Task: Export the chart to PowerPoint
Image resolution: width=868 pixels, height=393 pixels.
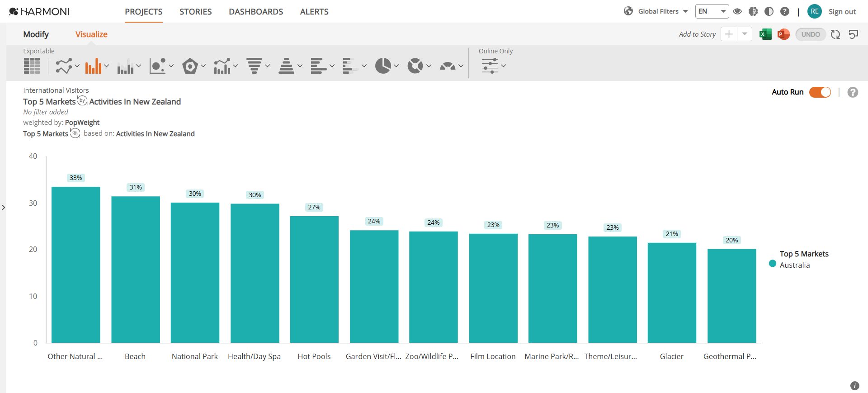Action: point(783,34)
